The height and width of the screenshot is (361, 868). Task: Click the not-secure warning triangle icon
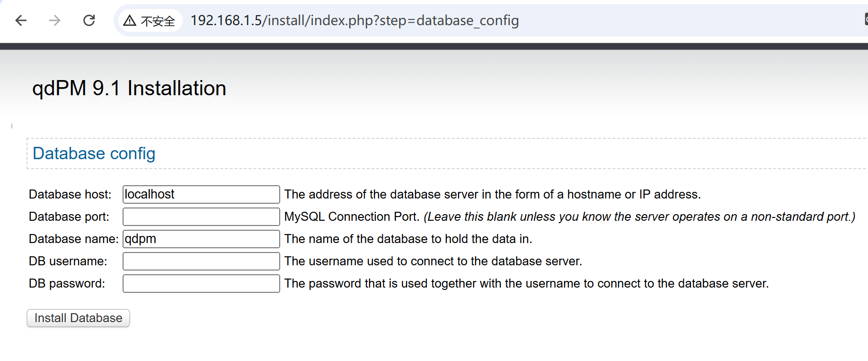[130, 21]
